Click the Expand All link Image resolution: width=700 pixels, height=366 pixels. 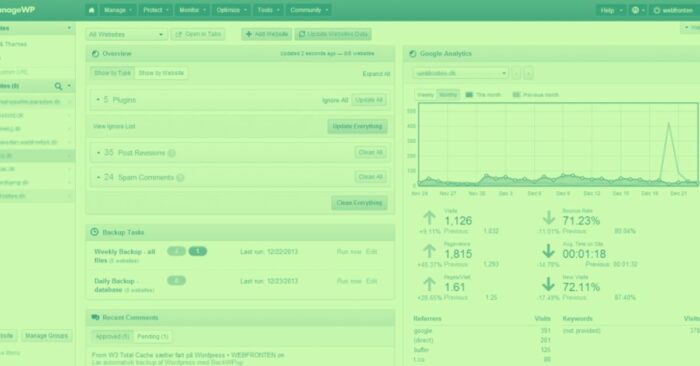376,74
